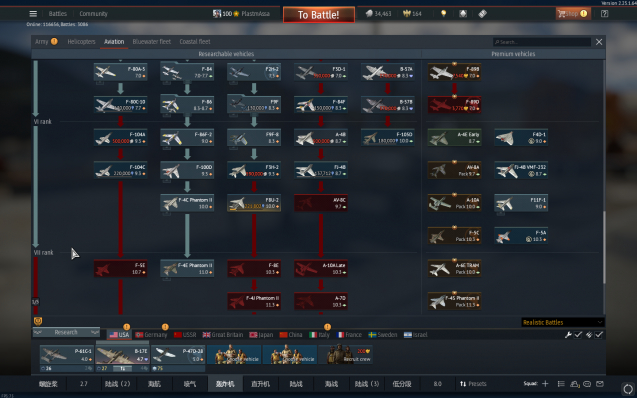Screen dimensions: 637x398
Task: Open the chat bubble icon
Action: 587,384
